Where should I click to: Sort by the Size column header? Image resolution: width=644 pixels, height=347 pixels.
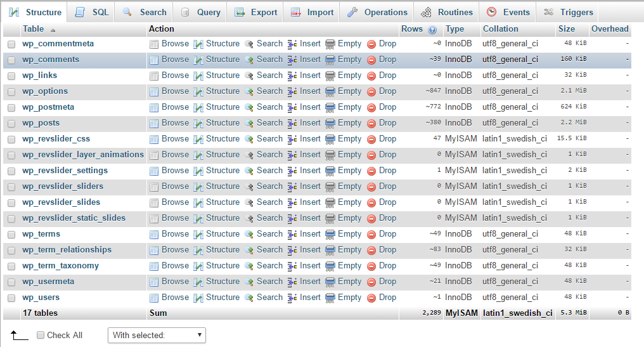tap(567, 29)
